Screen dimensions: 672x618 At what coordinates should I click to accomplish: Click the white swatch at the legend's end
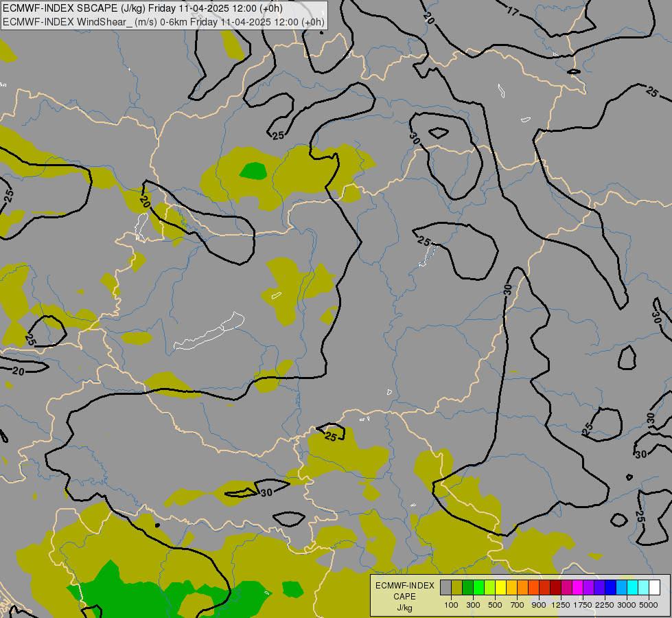click(x=654, y=587)
